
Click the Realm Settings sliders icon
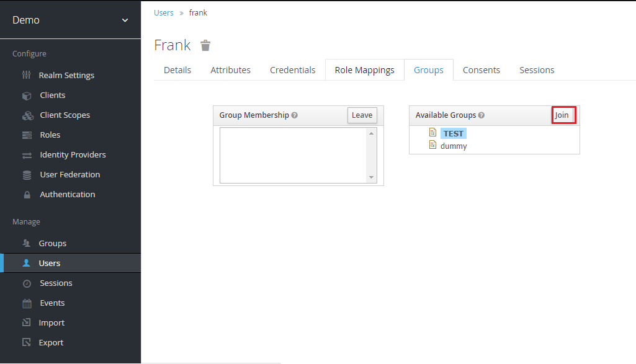[26, 75]
